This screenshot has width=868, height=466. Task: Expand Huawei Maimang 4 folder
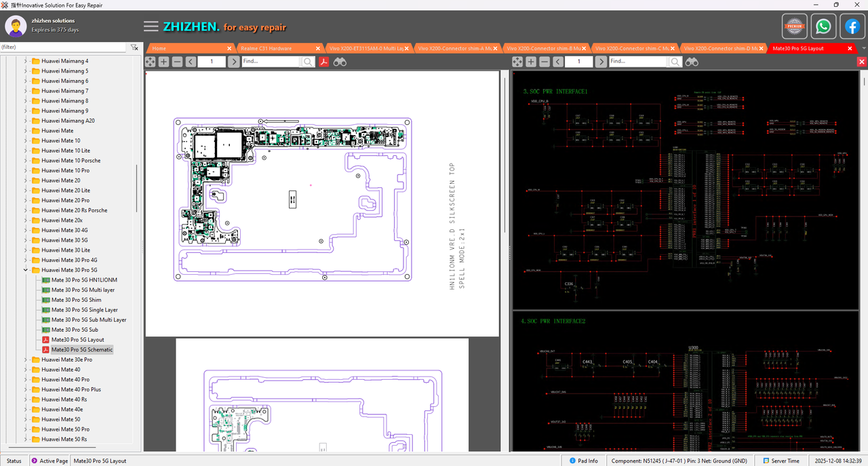click(x=26, y=61)
